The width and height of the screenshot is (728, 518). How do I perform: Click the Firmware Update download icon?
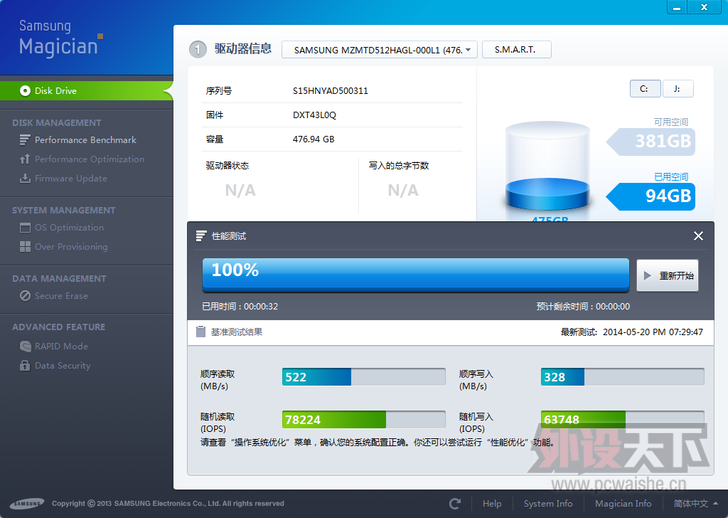click(25, 178)
